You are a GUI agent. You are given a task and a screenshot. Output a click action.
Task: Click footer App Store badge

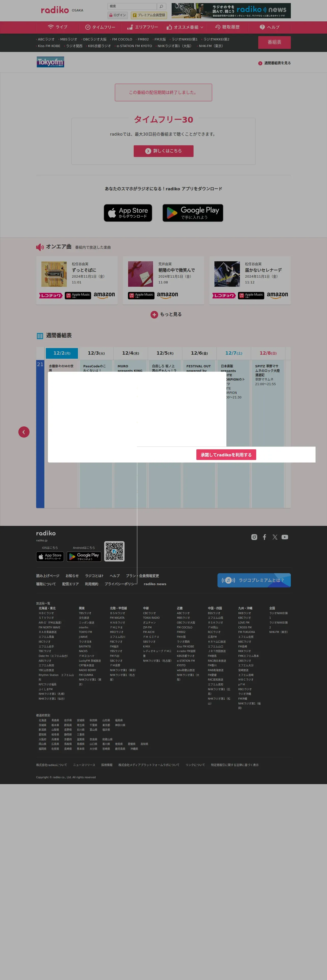click(50, 557)
